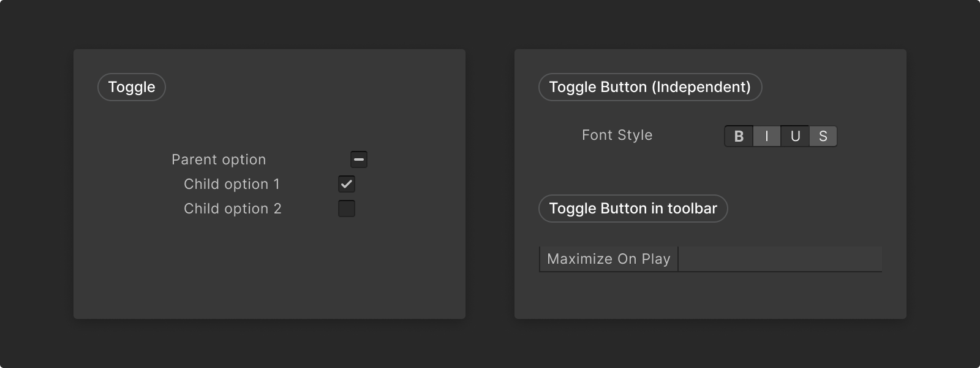Click the 'Toggle Button (Independent)' heading pill
Image resolution: width=980 pixels, height=368 pixels.
[650, 87]
